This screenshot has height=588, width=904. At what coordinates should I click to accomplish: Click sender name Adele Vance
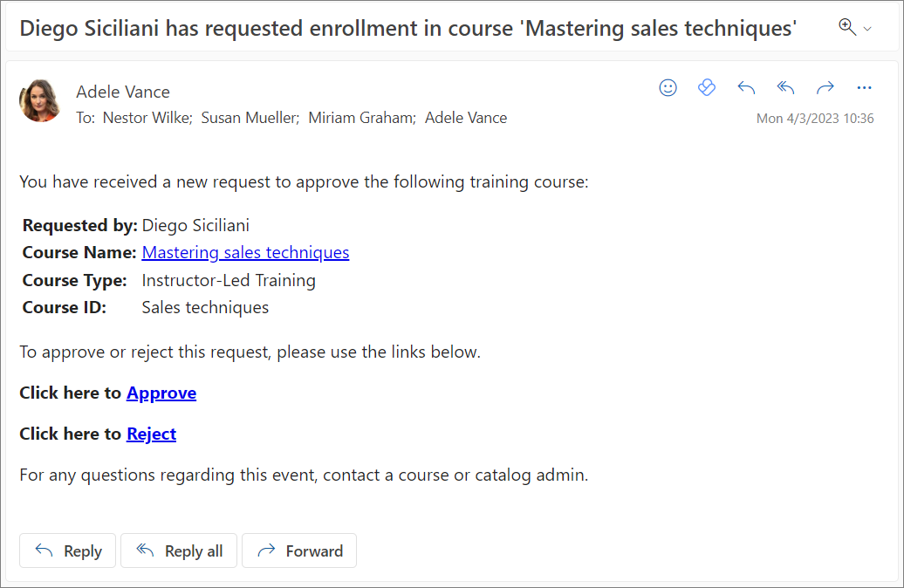[x=123, y=92]
